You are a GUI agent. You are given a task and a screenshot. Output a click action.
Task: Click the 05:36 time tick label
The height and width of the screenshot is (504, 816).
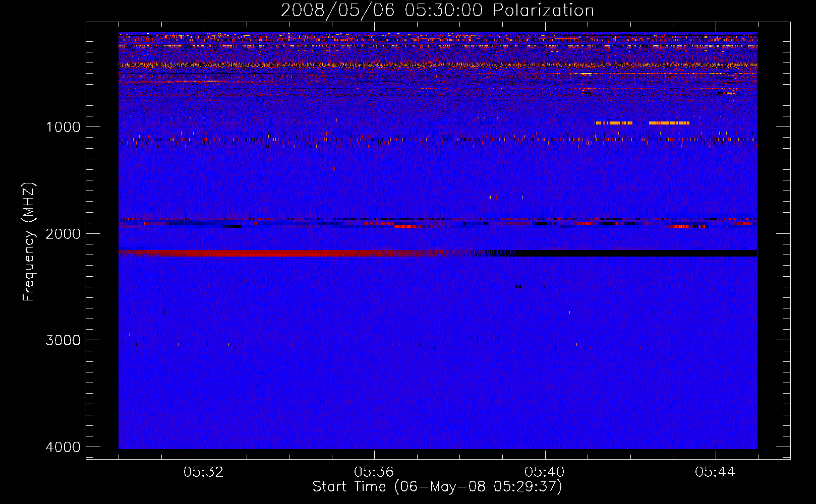(x=374, y=472)
